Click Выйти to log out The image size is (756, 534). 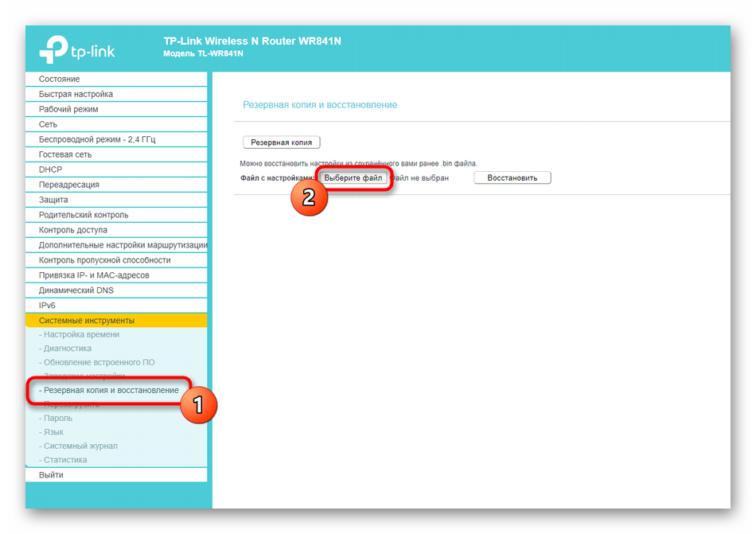[x=51, y=475]
